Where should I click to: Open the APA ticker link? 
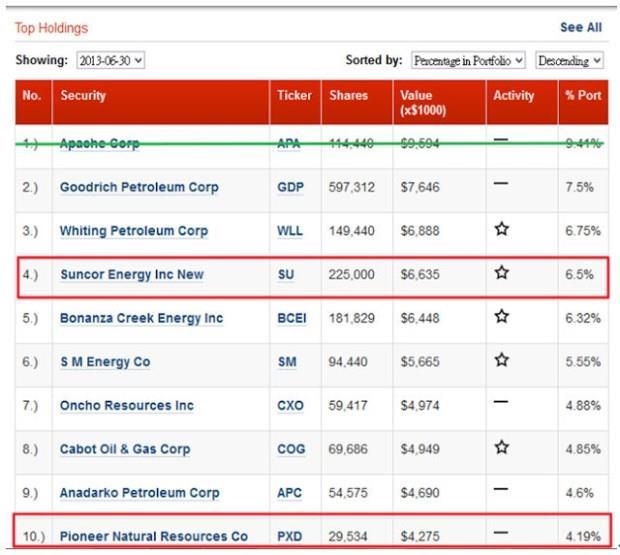click(x=289, y=143)
